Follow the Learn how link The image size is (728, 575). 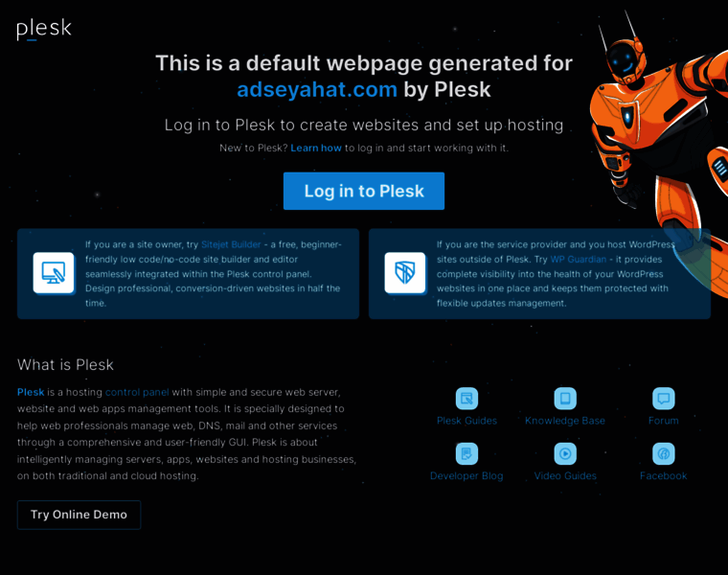[316, 149]
